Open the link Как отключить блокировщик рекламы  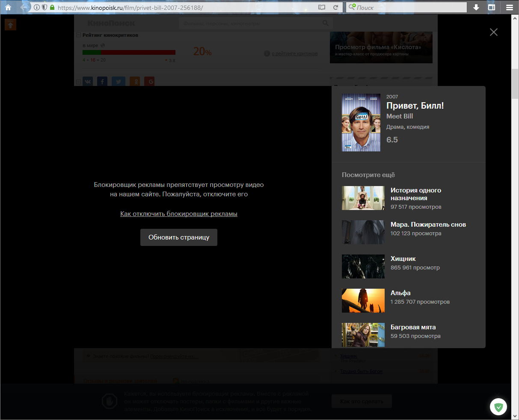[x=179, y=213]
